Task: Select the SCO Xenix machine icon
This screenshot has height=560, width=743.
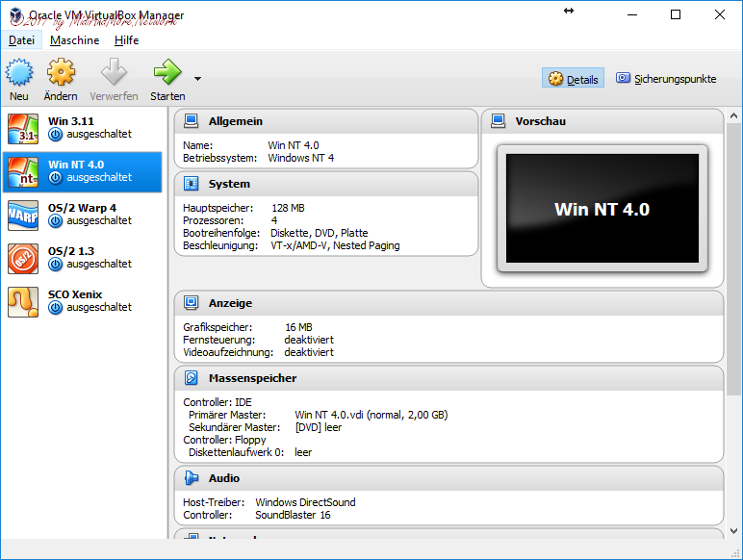Action: 23,301
